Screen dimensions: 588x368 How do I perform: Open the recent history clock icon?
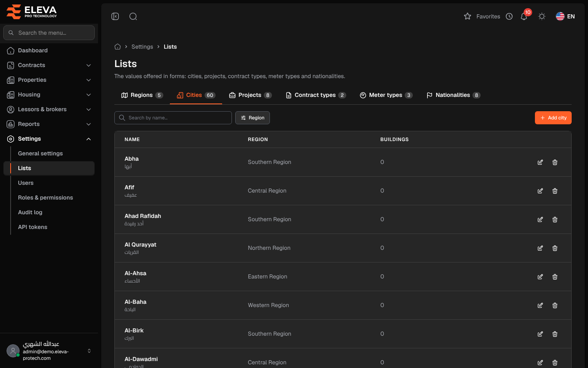[509, 16]
